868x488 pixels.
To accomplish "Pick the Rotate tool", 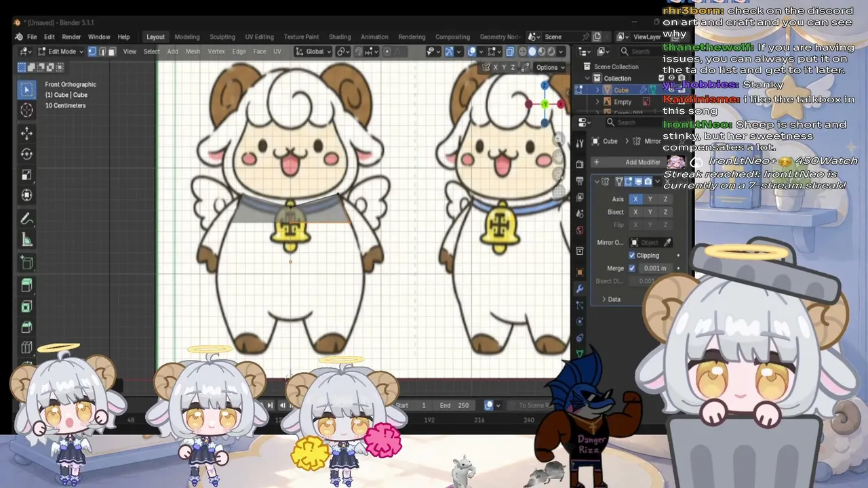I will (x=27, y=154).
